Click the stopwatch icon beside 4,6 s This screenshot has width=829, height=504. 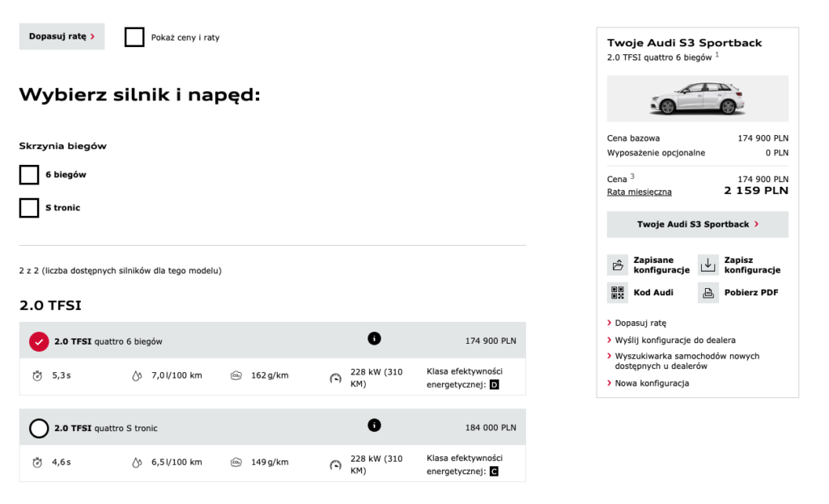click(x=37, y=463)
